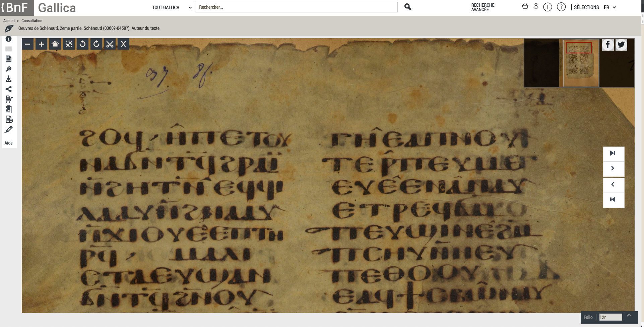Viewport: 644px width, 327px height.
Task: Open Aide in the sidebar
Action: click(9, 143)
